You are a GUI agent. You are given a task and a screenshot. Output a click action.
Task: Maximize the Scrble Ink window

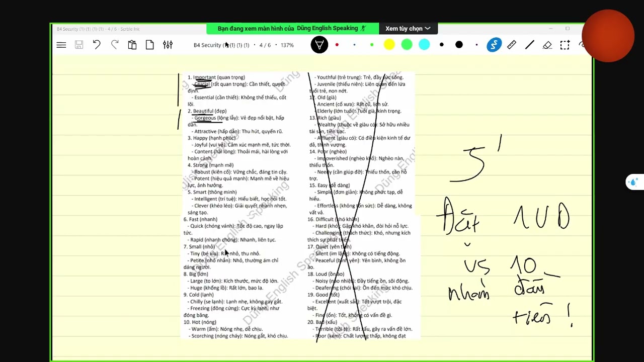[x=567, y=29]
